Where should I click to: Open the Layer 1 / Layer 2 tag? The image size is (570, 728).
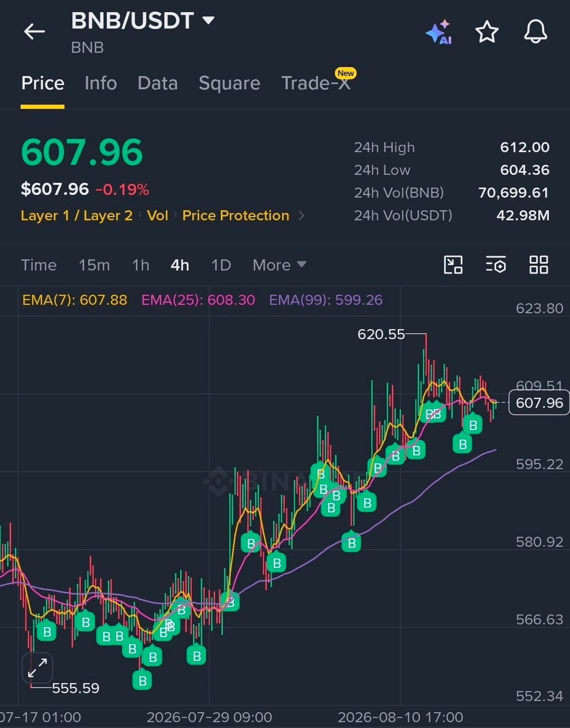(77, 216)
